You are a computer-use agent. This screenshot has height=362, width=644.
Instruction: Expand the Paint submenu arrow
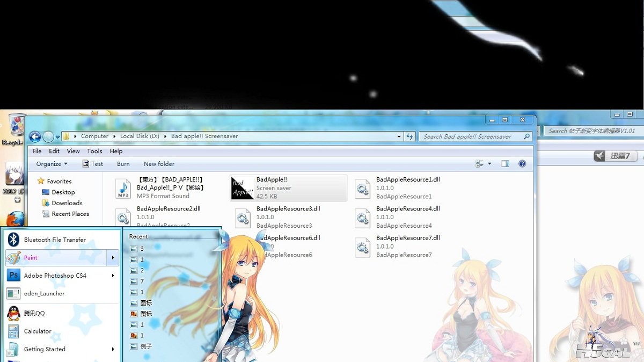coord(113,258)
